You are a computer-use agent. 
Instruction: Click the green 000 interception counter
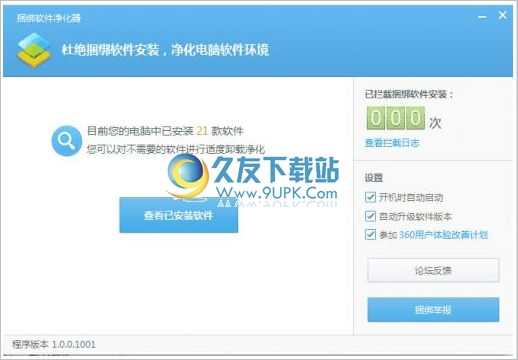click(396, 118)
